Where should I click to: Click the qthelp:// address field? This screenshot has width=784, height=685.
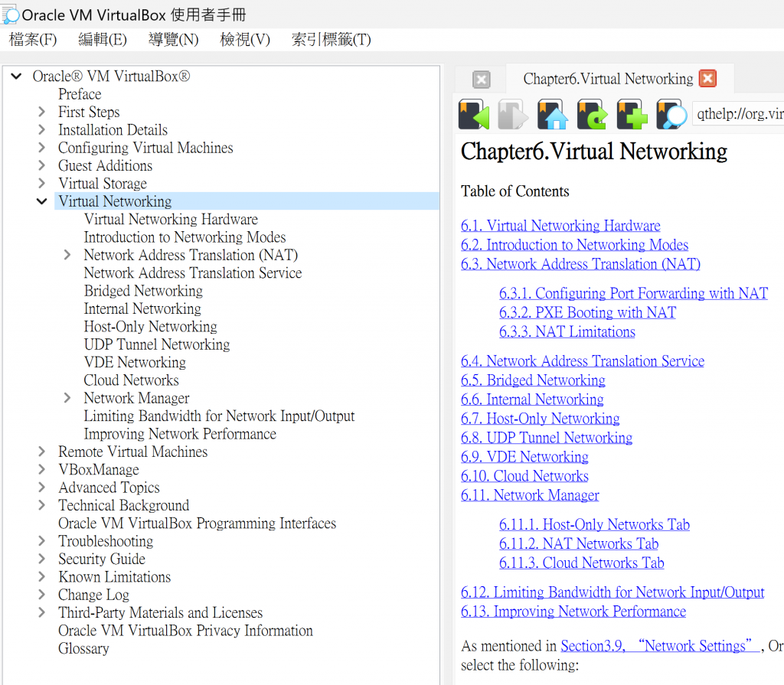coord(738,115)
